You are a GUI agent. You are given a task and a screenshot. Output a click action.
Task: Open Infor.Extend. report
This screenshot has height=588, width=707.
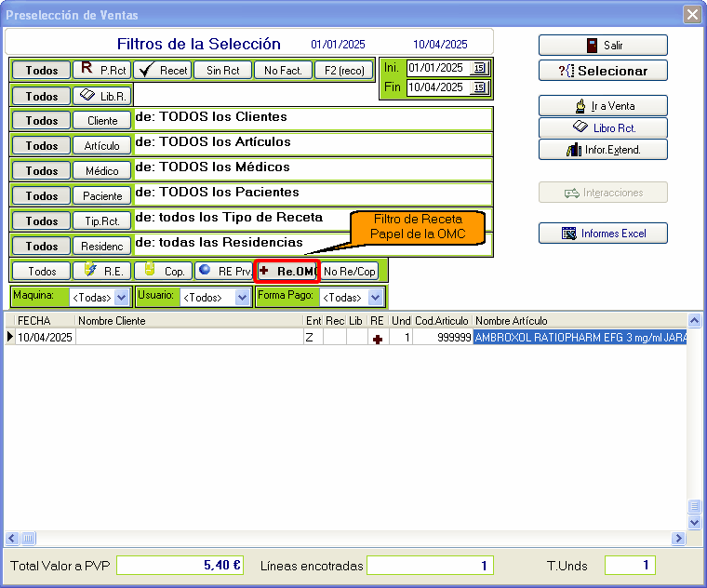603,149
